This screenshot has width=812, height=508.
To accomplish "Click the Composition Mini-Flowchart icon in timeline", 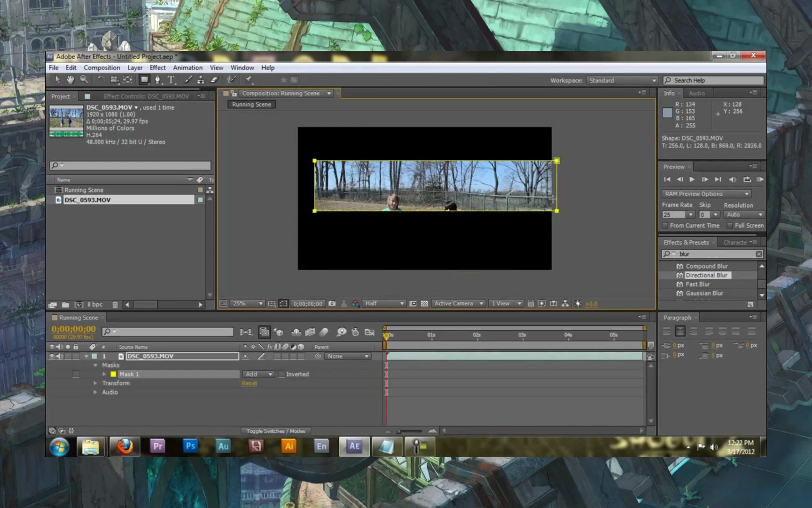I will pos(246,332).
